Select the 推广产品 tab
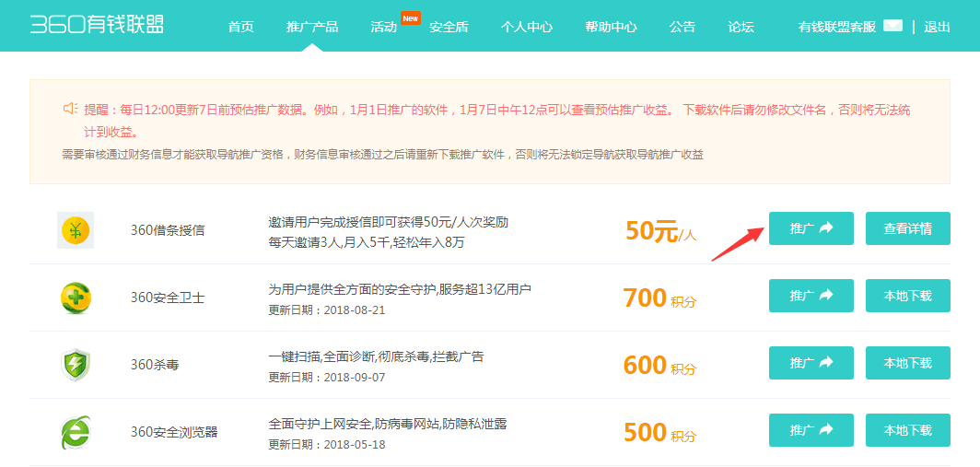 click(x=312, y=27)
